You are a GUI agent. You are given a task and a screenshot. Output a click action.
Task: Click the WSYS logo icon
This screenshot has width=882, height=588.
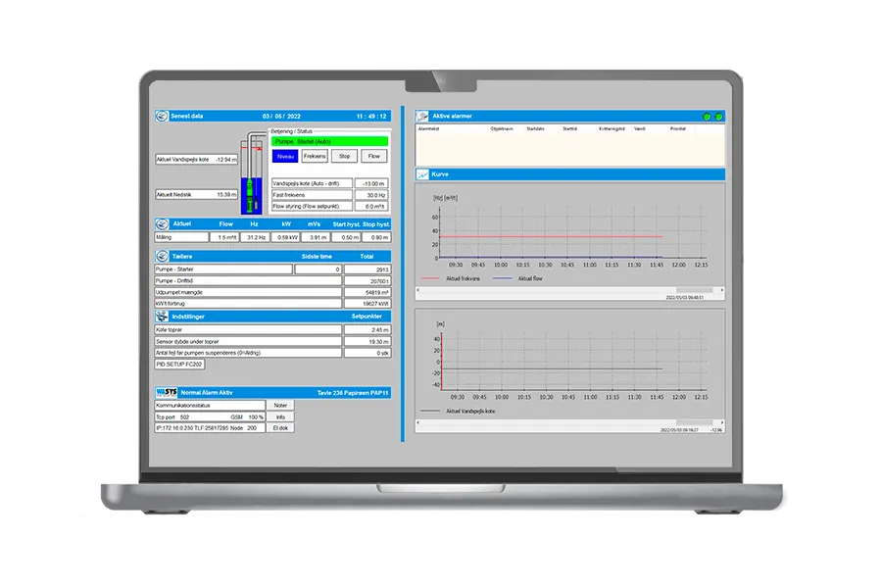167,392
